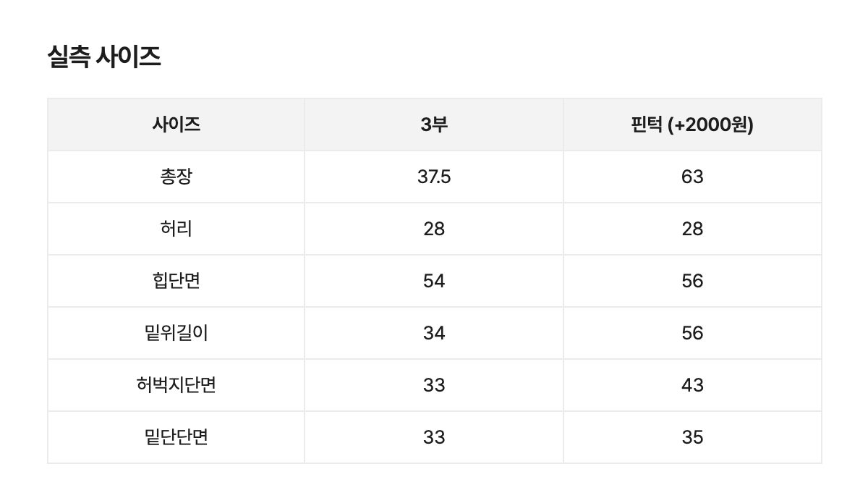868x498 pixels.
Task: Select the 허벅지단면 row label
Action: [176, 385]
